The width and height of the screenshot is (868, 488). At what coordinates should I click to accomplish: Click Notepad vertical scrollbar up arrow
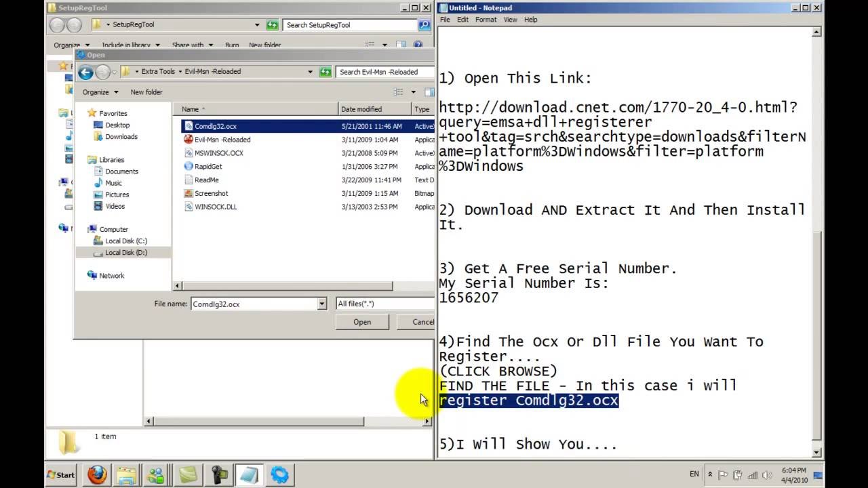pyautogui.click(x=817, y=31)
